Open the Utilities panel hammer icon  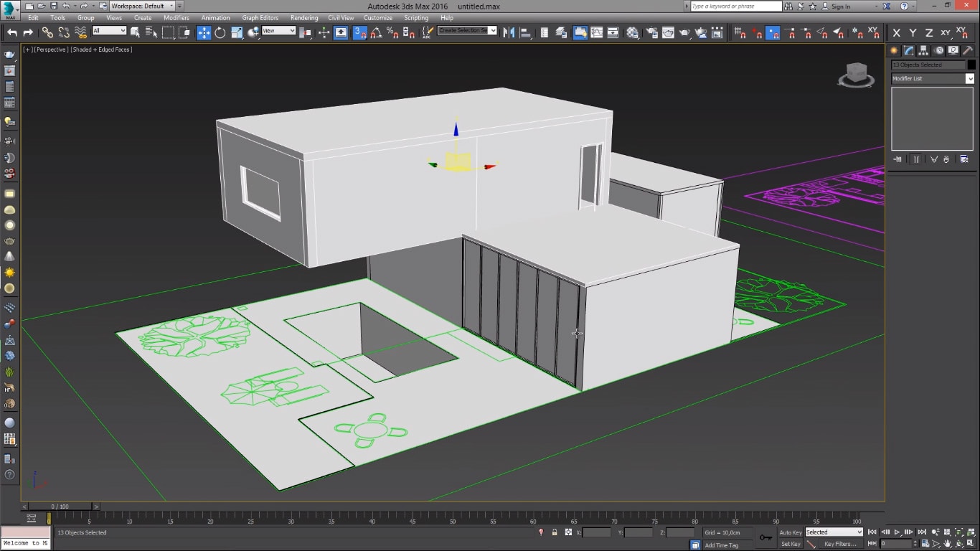point(968,50)
